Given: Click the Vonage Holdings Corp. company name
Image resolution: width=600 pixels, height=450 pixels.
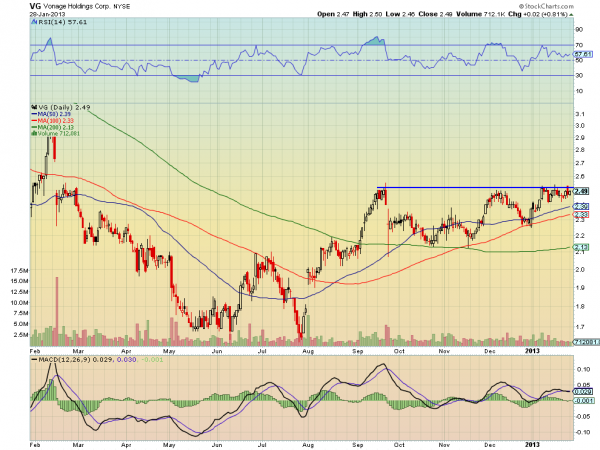Looking at the screenshot, I should tap(77, 7).
